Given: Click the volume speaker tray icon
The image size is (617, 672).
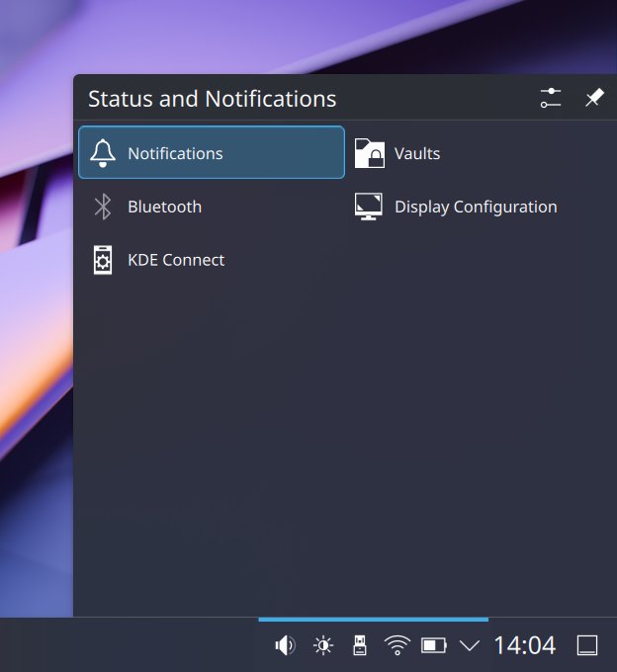Looking at the screenshot, I should click(x=285, y=645).
